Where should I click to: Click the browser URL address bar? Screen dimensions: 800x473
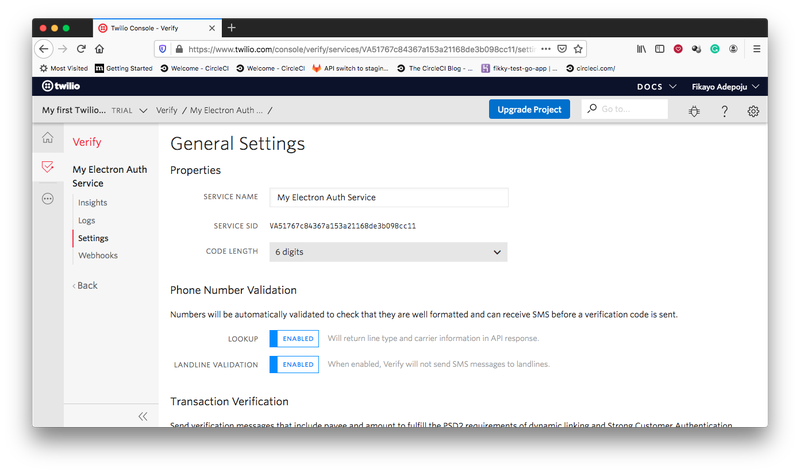360,49
